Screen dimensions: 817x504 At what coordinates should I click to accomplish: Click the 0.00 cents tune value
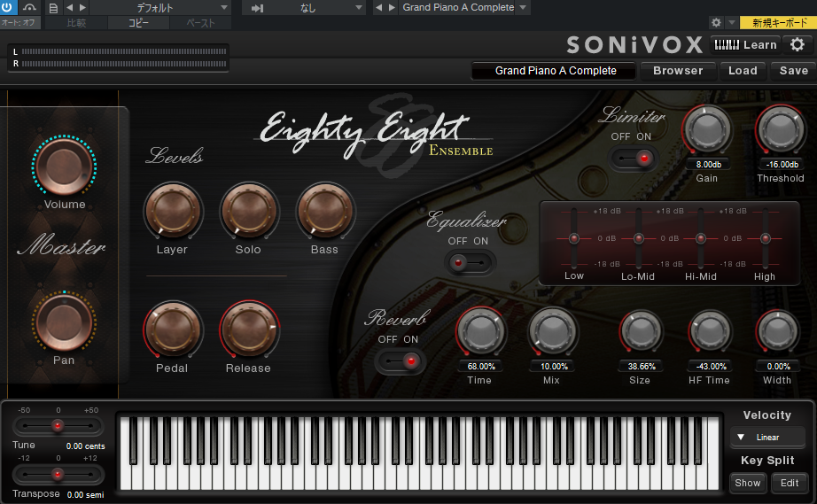click(85, 446)
